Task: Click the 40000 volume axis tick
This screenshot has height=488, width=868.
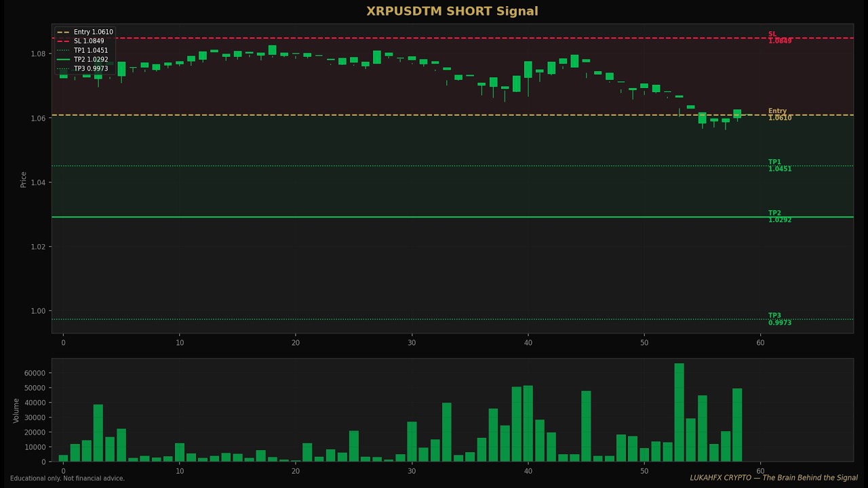Action: 34,403
